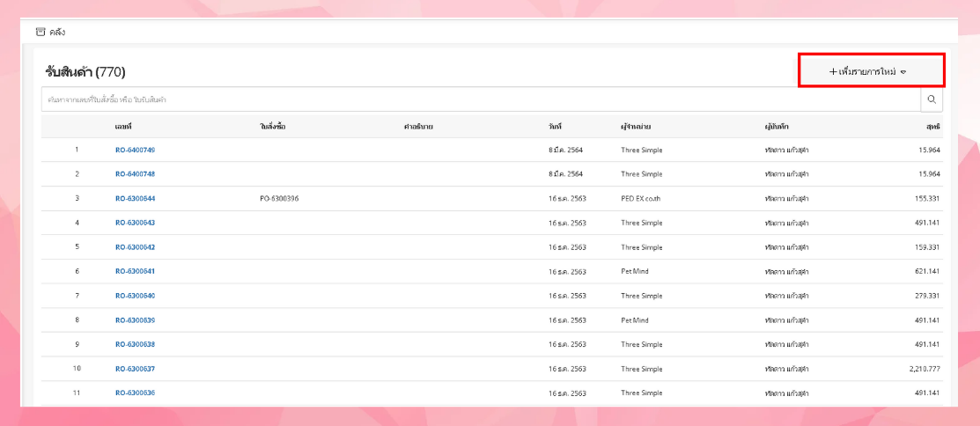Expand the เพิ่มรายการใหม่ dropdown chevron
This screenshot has height=426, width=980.
pos(903,72)
